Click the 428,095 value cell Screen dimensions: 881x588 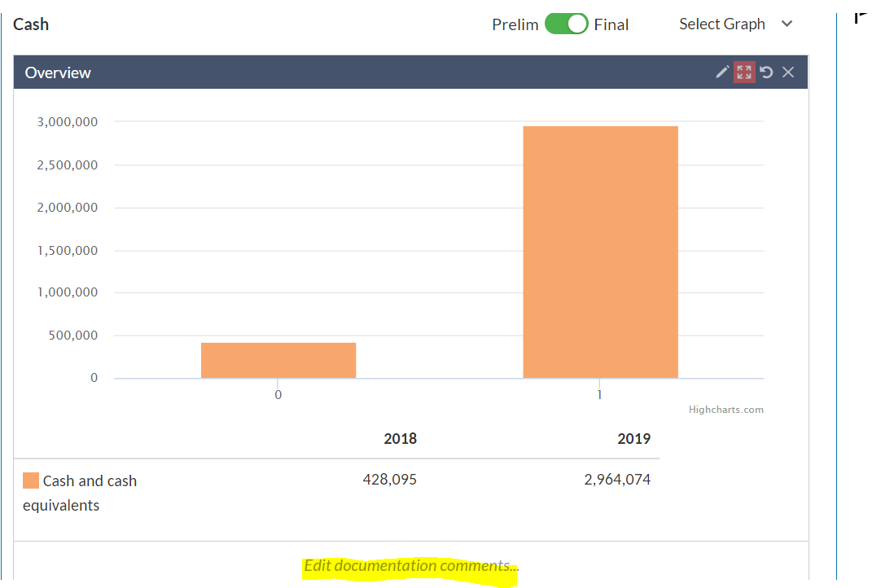389,480
